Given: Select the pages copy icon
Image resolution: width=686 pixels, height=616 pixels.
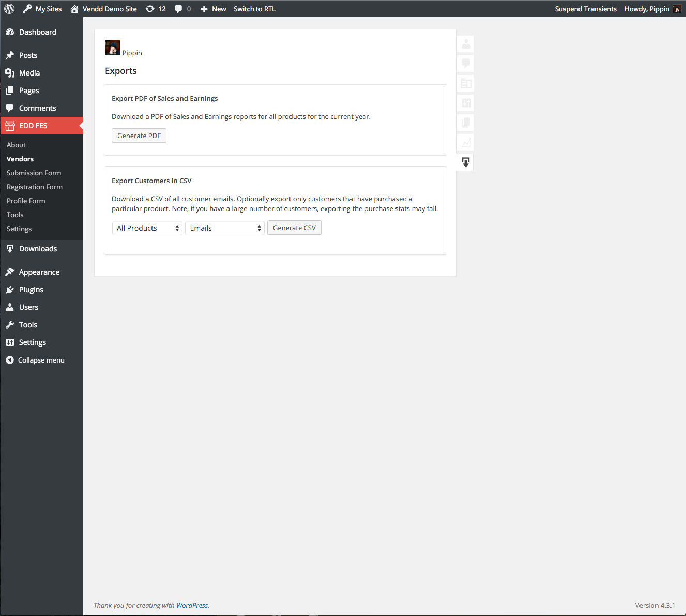Looking at the screenshot, I should [x=465, y=123].
